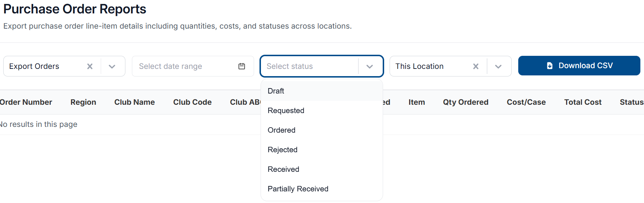Click the Download CSV button
The height and width of the screenshot is (203, 644).
point(579,66)
